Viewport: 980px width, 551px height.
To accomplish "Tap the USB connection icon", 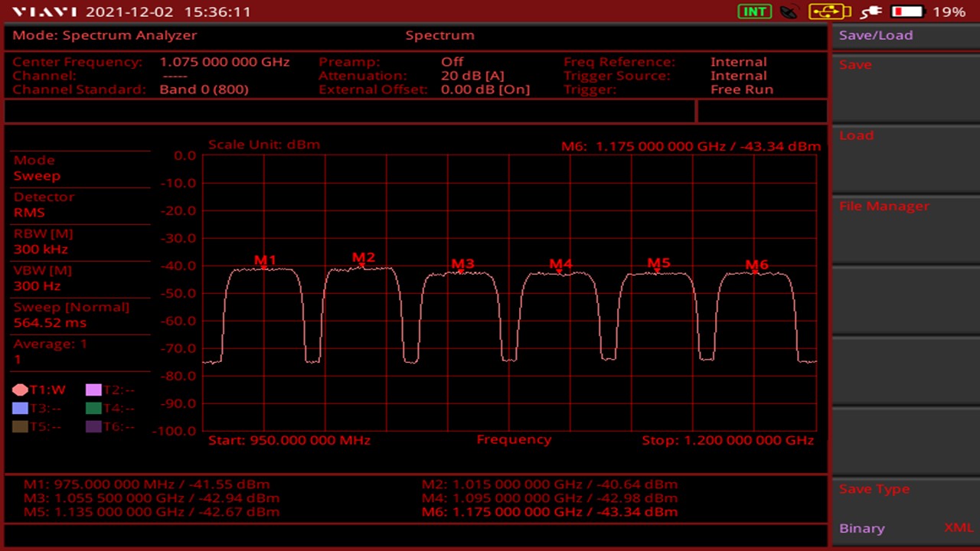I will coord(829,11).
